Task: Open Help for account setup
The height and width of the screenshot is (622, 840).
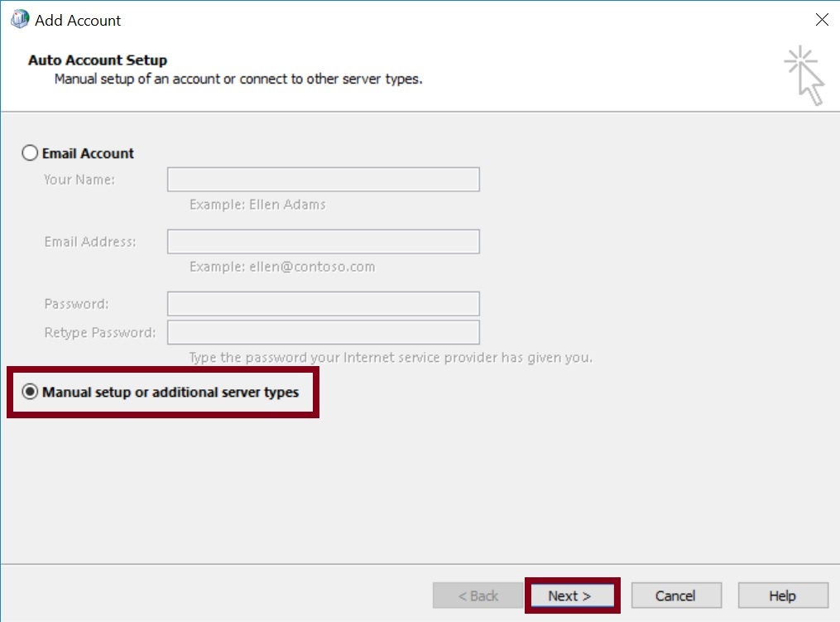Action: pos(782,595)
